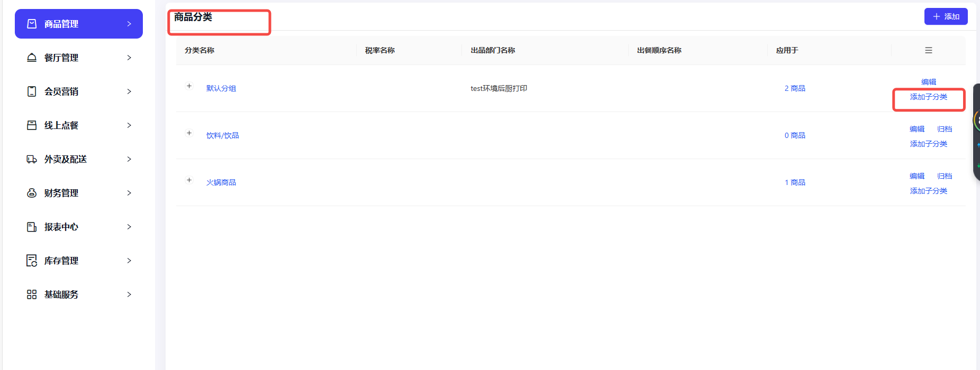Click the 基础服务 grid icon
Screen dimensions: 980x370
point(32,294)
